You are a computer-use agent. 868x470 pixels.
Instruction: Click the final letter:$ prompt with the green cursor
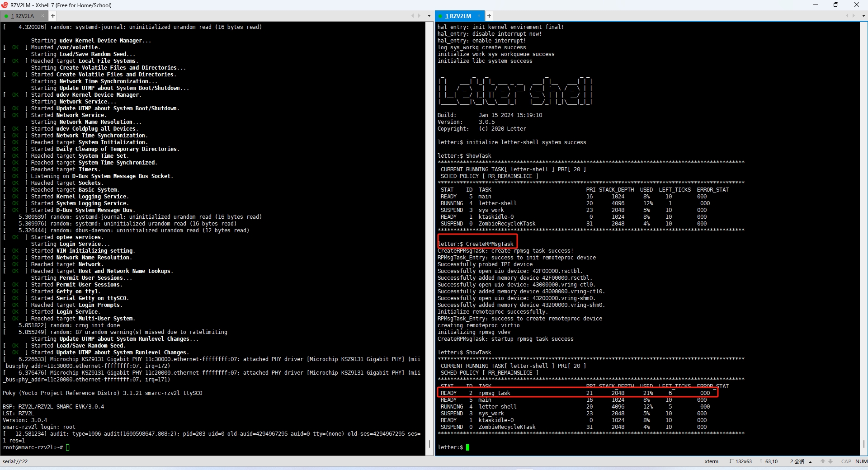click(453, 447)
